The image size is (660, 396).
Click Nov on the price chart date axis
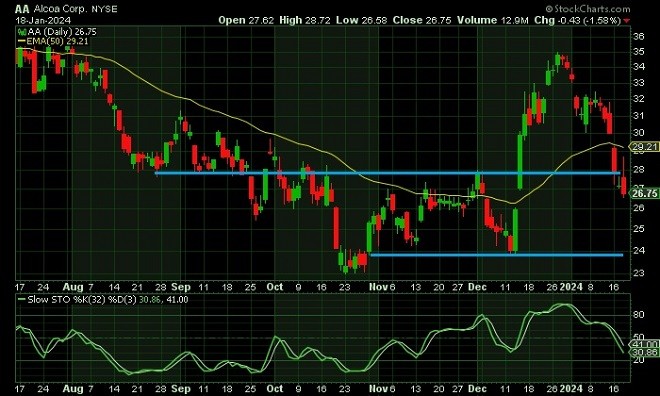pos(378,287)
